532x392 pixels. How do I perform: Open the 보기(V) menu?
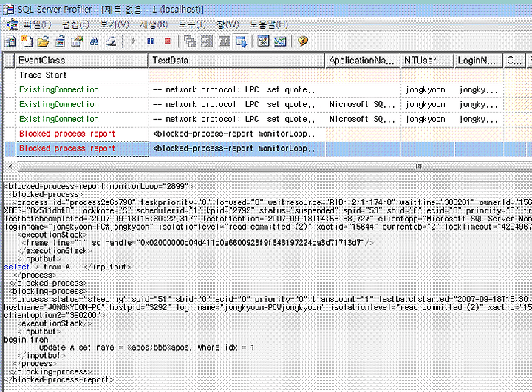click(115, 24)
